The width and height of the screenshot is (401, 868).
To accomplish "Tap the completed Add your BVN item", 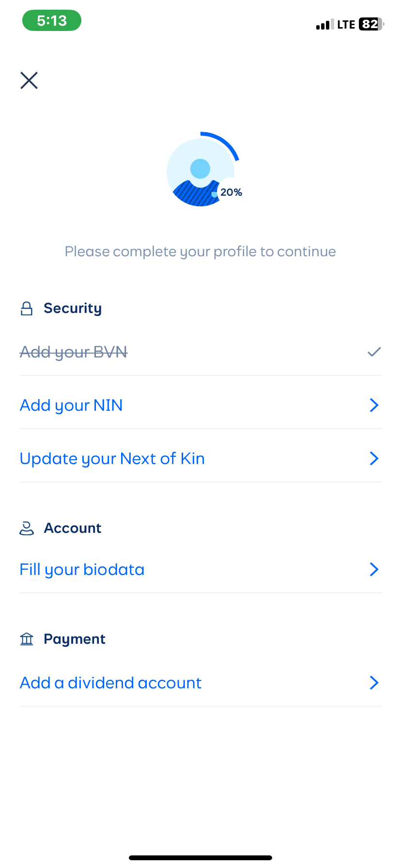I will (74, 352).
